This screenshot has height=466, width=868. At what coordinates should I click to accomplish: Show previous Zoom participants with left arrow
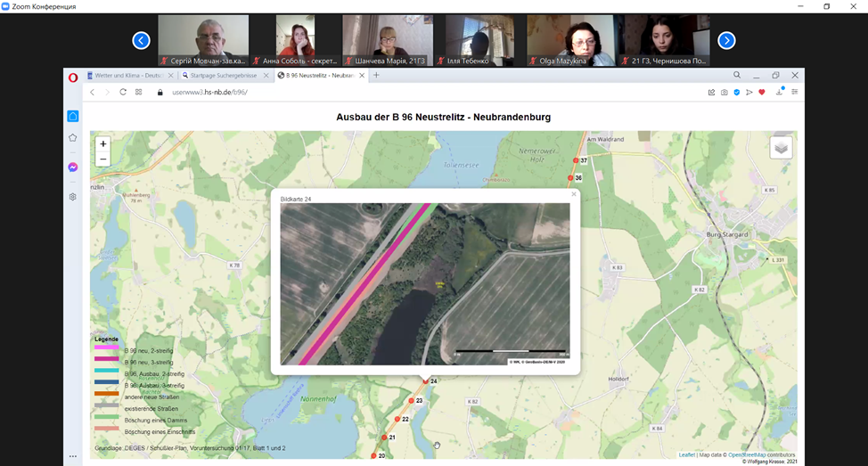tap(141, 40)
